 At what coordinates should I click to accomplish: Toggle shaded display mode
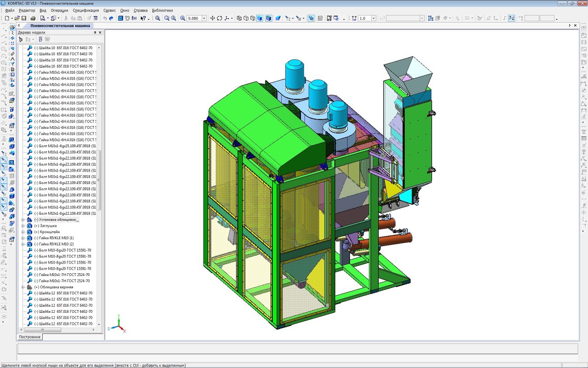[260, 18]
